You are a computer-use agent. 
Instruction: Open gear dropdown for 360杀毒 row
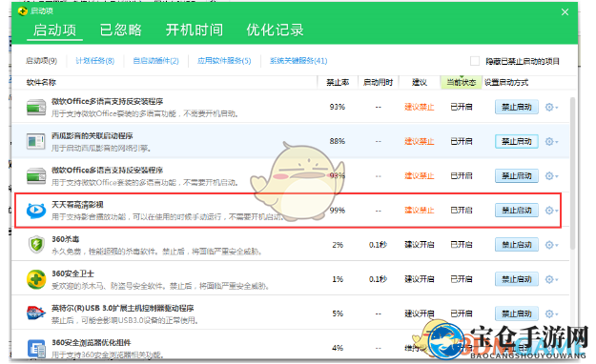click(551, 245)
